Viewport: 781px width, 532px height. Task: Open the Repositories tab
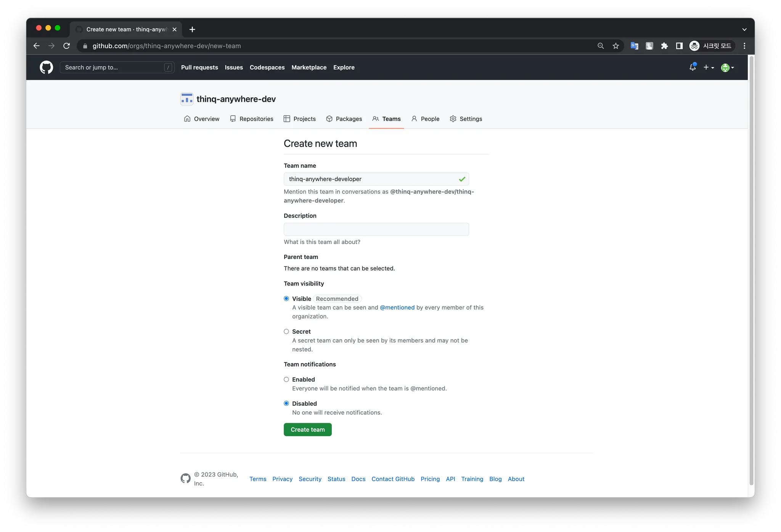pos(252,119)
